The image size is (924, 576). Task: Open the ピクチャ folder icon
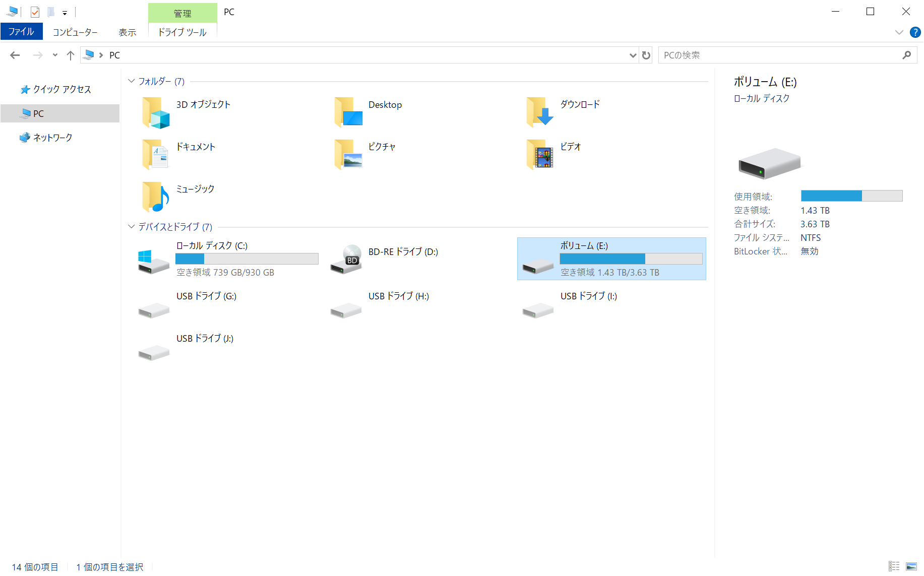(348, 154)
